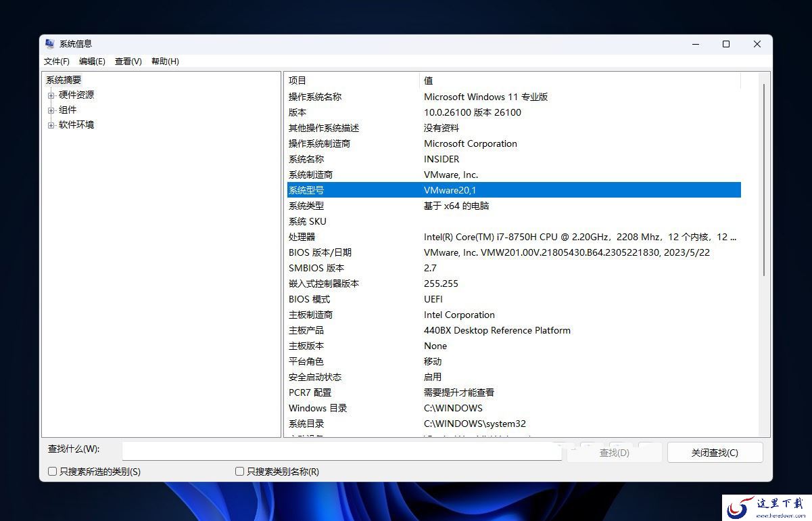812x521 pixels.
Task: Minimize the 系统信息 window
Action: pos(695,44)
